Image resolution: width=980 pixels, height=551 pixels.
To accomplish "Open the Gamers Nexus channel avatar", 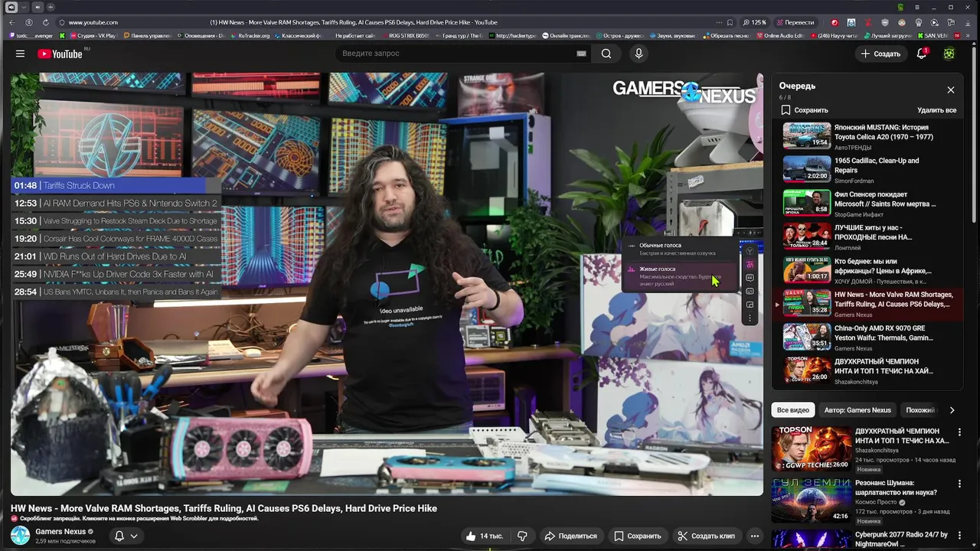I will 20,535.
